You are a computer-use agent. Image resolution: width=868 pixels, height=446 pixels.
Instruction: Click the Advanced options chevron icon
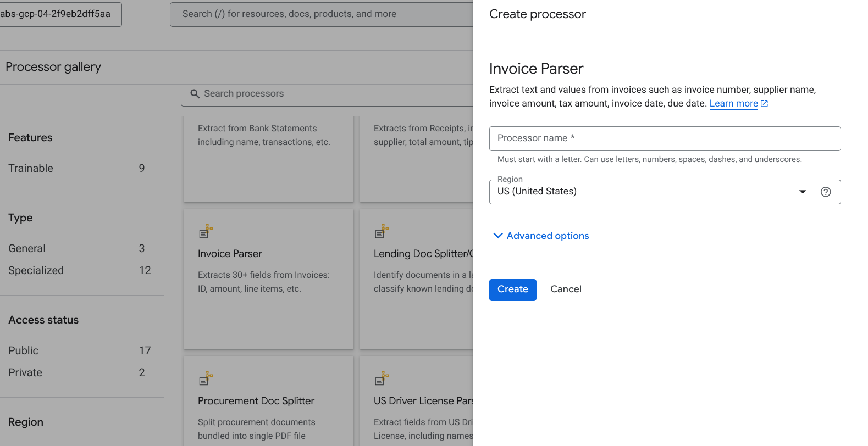click(x=498, y=236)
